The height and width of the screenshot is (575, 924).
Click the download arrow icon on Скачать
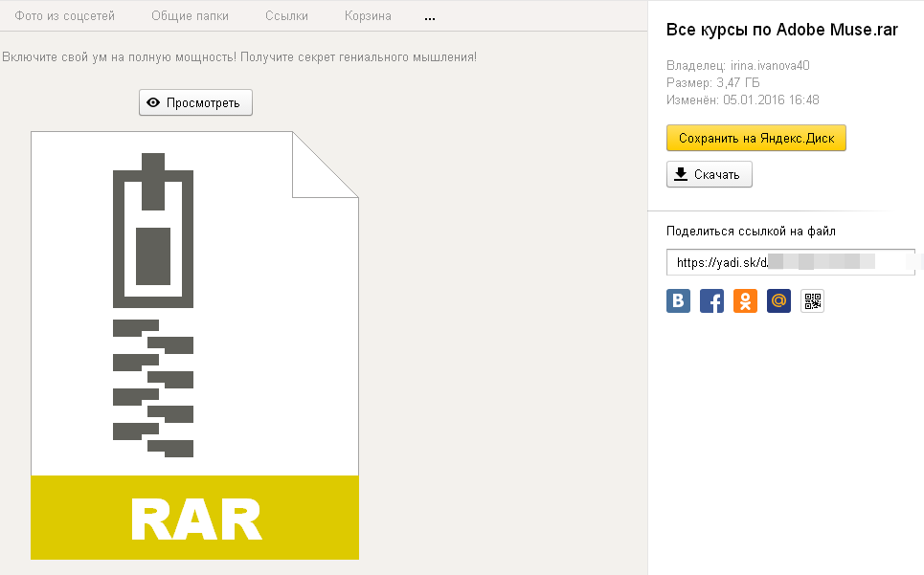point(681,174)
